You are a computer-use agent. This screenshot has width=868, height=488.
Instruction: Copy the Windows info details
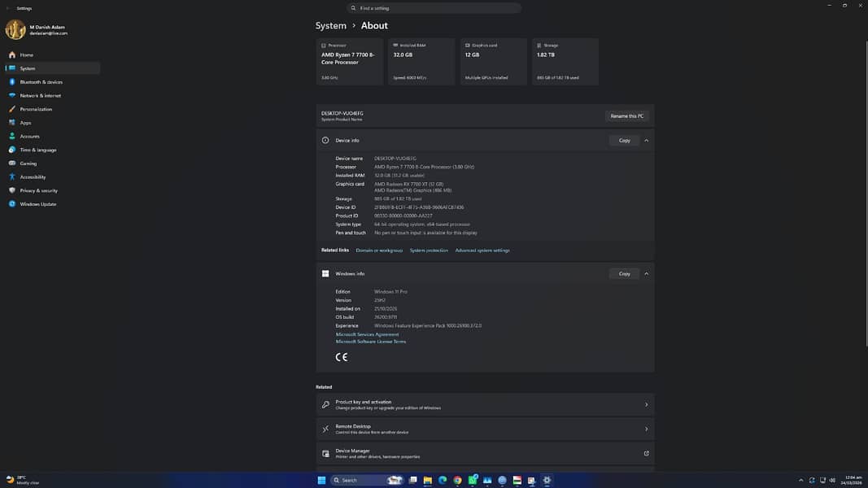click(625, 274)
